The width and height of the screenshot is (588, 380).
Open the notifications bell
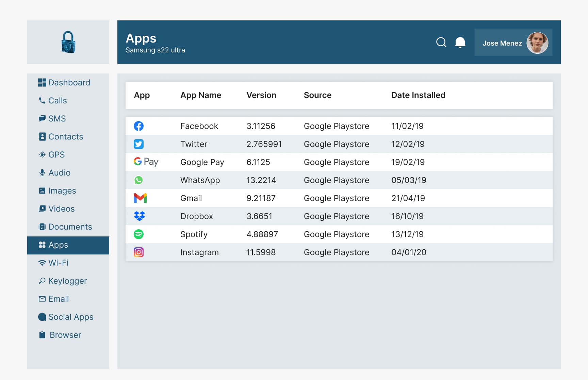(460, 43)
